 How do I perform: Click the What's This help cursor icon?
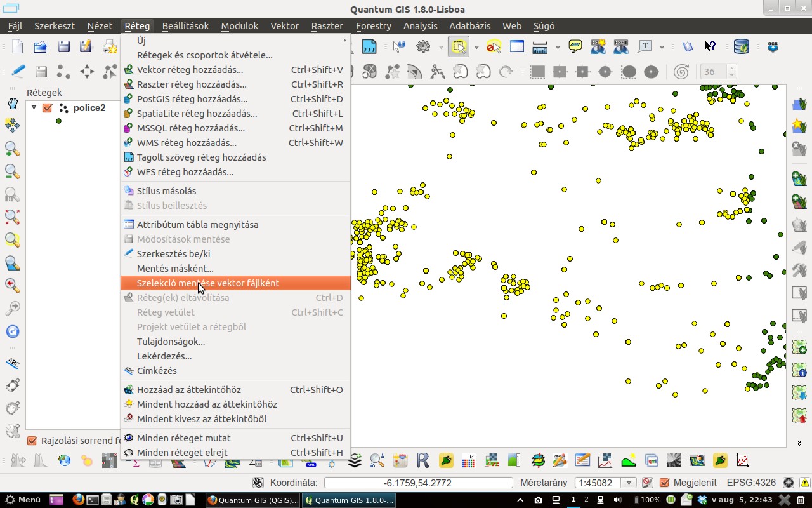point(710,46)
